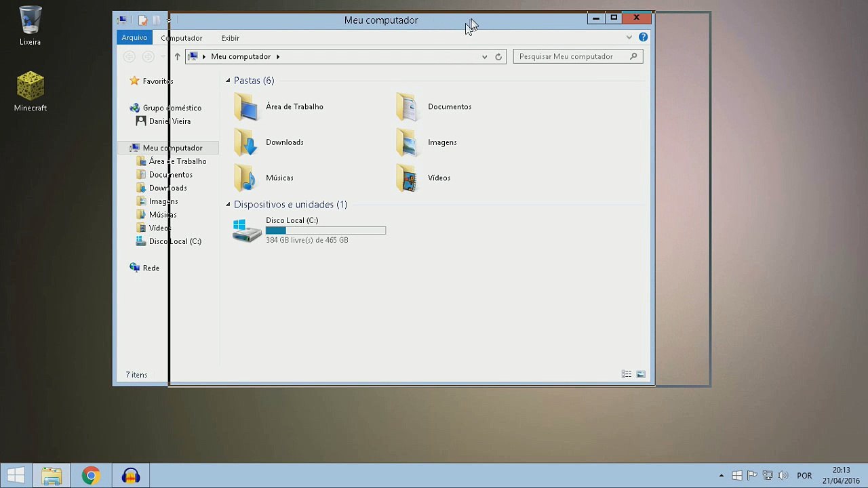
Task: Open the Exibir ribbon tab
Action: [x=231, y=38]
